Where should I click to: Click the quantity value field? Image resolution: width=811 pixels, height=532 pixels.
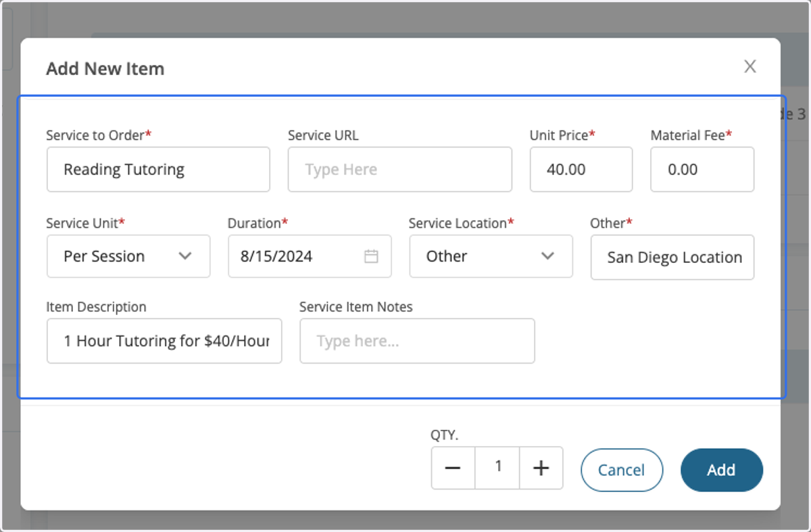click(x=497, y=468)
